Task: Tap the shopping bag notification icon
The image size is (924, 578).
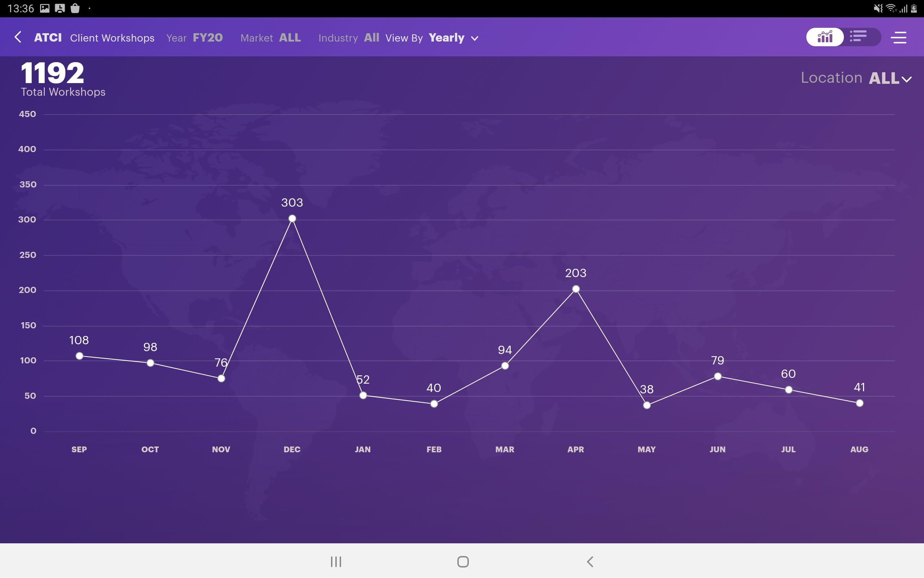Action: tap(75, 8)
